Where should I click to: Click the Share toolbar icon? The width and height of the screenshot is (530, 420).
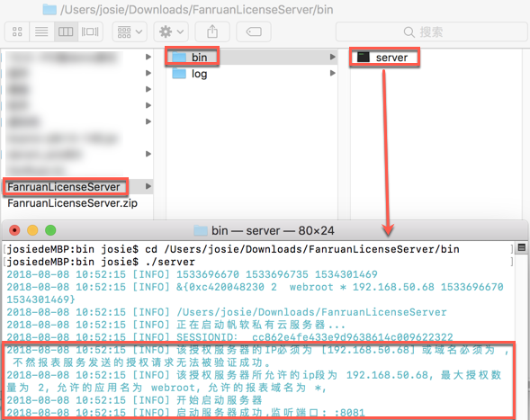point(212,32)
